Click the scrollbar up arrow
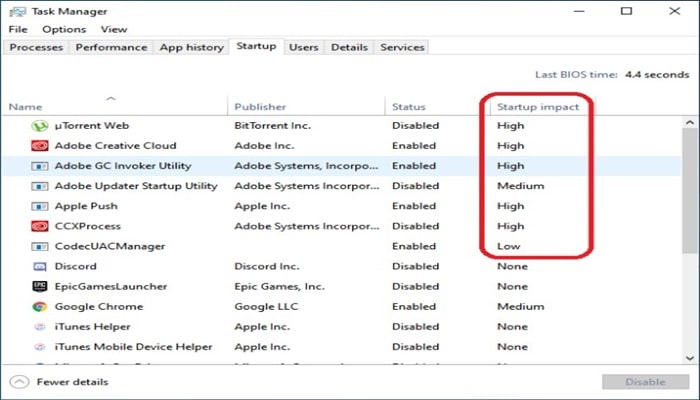This screenshot has width=700, height=400. (x=690, y=122)
